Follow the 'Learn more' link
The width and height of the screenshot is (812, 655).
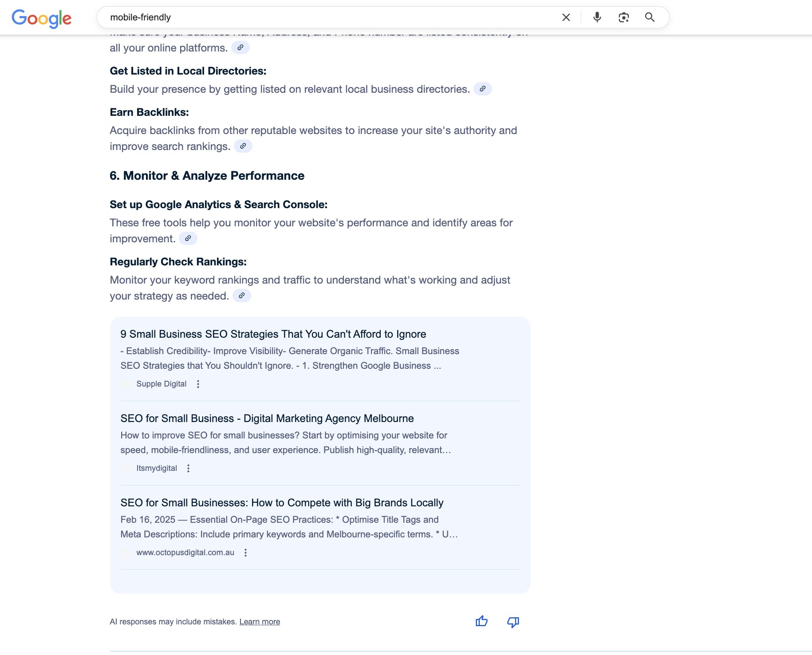(260, 622)
